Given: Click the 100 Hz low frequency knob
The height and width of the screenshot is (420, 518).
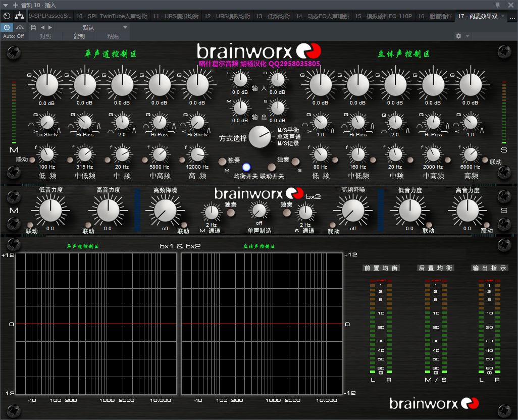Looking at the screenshot, I should [47, 153].
